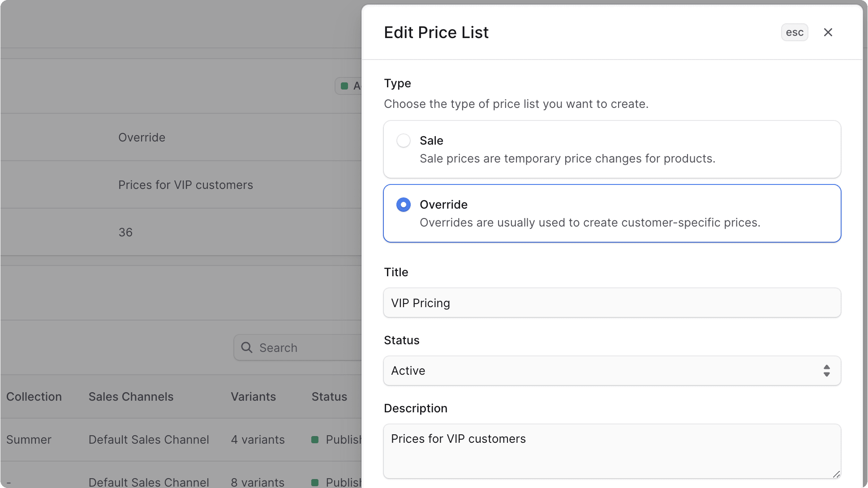
Task: Close the Edit Price List dialog
Action: click(x=828, y=32)
